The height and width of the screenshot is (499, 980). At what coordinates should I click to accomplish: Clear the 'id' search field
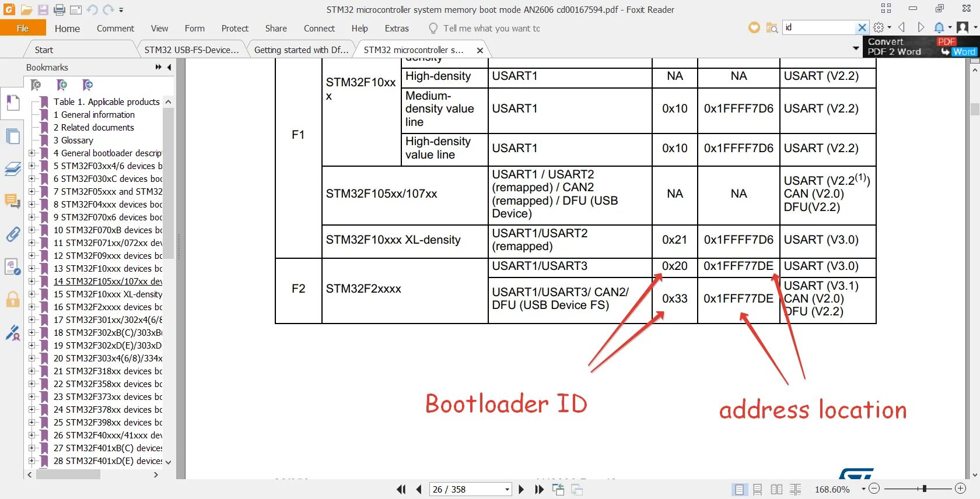[x=862, y=27]
